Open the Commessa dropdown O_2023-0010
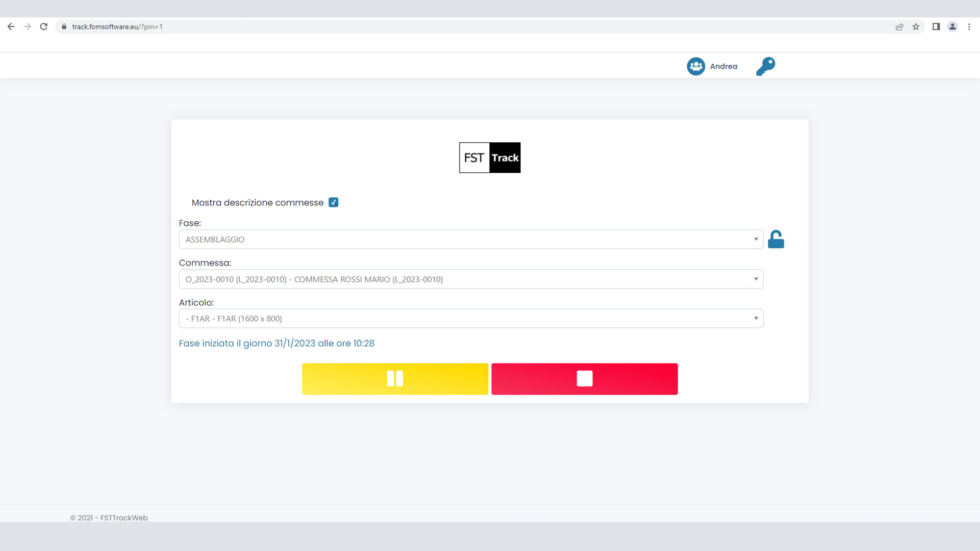The width and height of the screenshot is (980, 551). (x=471, y=279)
